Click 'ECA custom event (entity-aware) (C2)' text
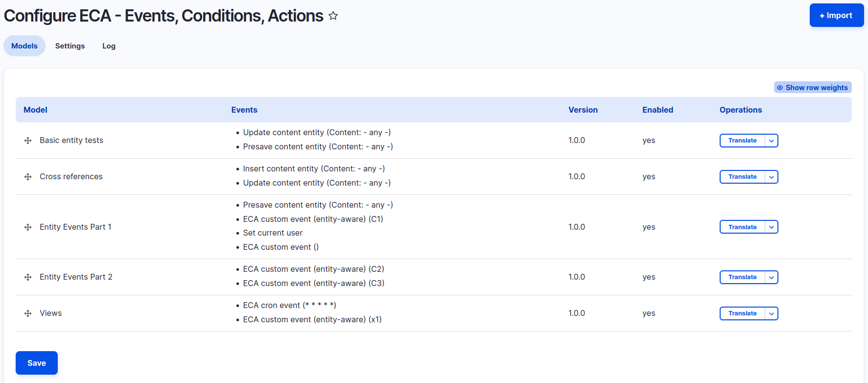The height and width of the screenshot is (383, 868). tap(313, 269)
